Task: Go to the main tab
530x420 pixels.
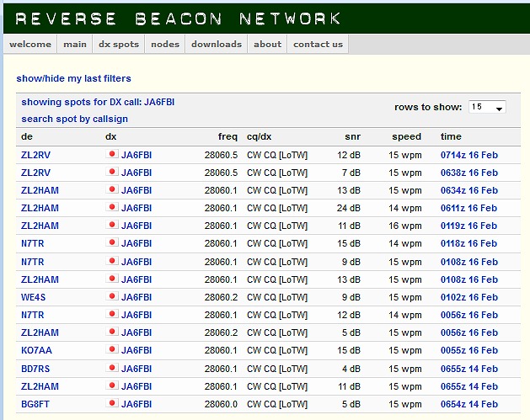Action: 75,45
